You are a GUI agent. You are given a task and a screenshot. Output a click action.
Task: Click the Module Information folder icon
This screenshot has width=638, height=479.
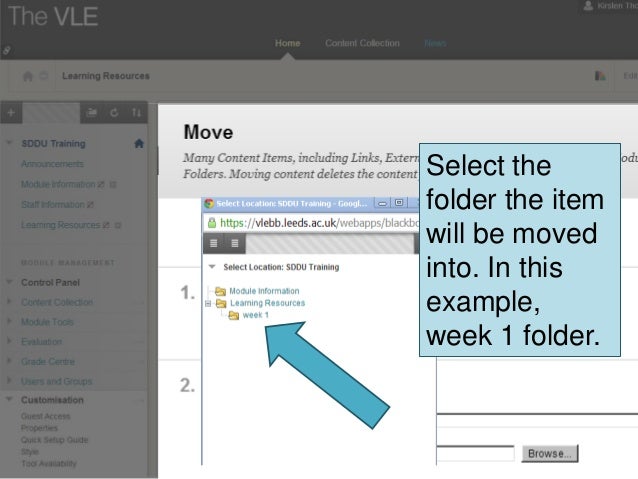click(x=221, y=291)
